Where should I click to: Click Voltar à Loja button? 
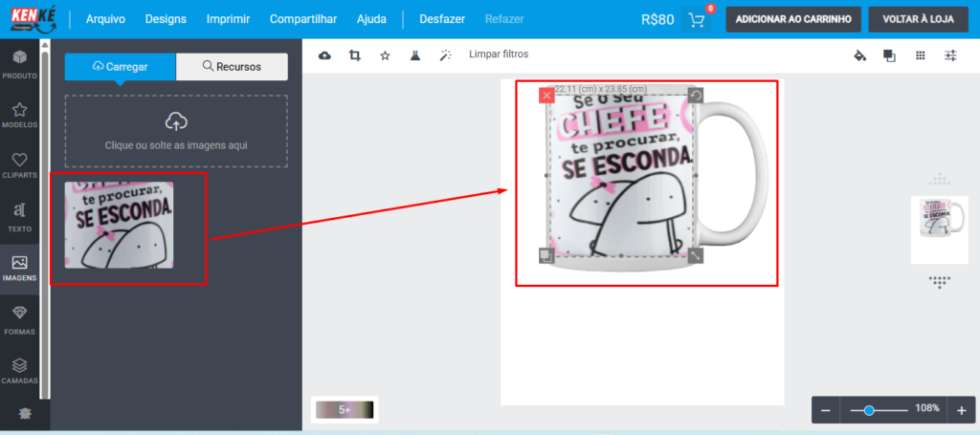coord(919,19)
